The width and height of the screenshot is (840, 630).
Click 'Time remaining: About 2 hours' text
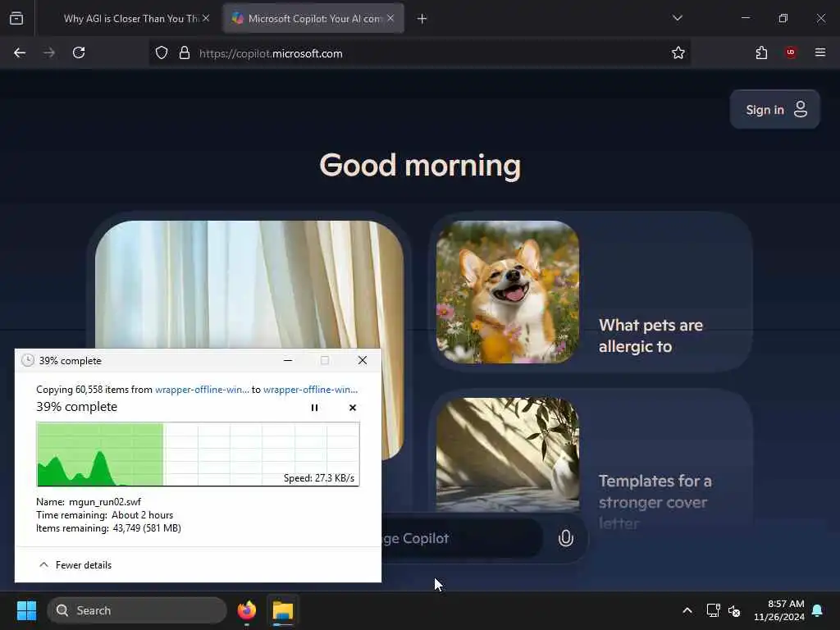point(104,515)
